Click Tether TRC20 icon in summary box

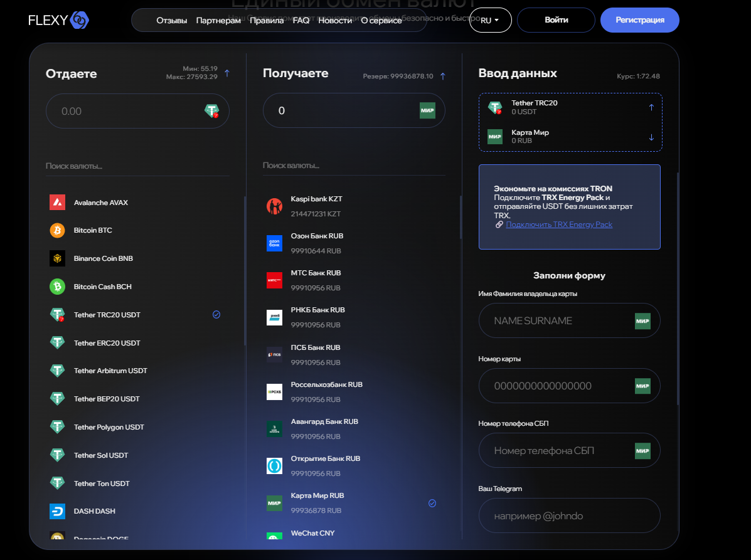(x=495, y=107)
